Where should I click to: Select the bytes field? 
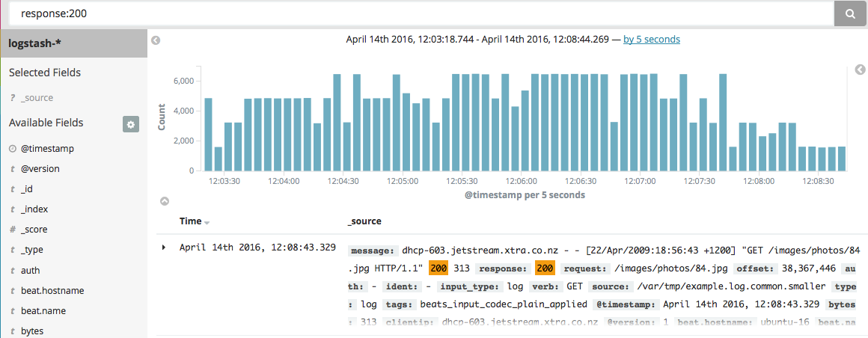pos(32,331)
